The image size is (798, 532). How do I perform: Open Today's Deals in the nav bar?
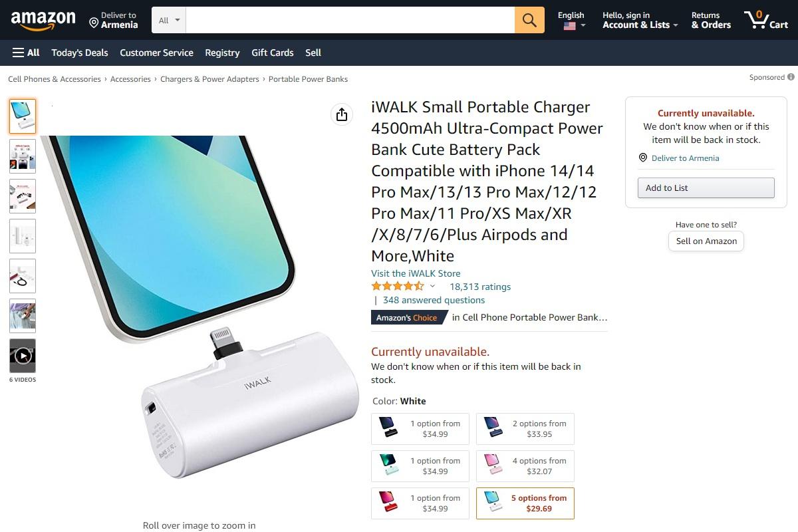[80, 53]
